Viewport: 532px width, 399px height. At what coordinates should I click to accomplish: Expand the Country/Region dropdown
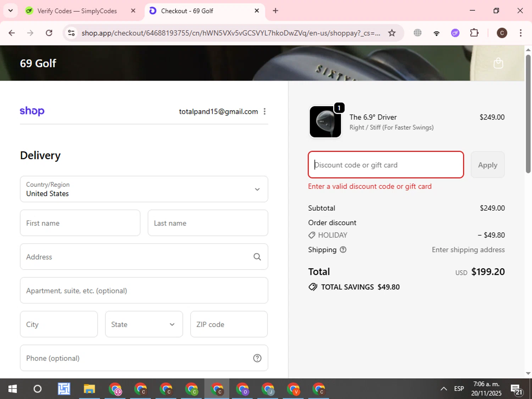tap(144, 189)
